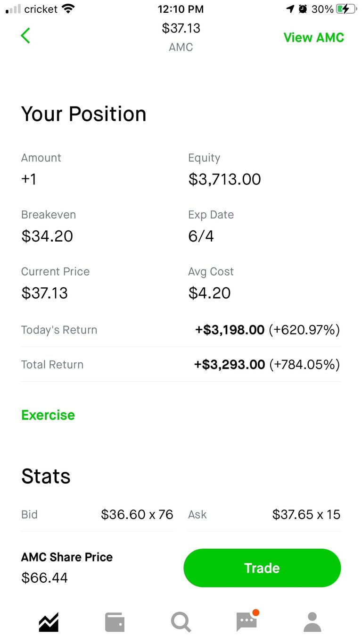Tap the green back arrow

click(x=25, y=36)
